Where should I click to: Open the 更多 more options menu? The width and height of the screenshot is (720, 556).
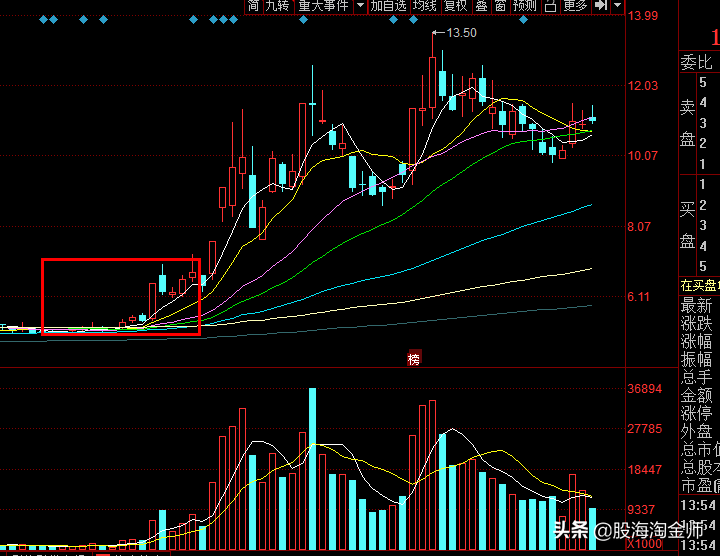(x=575, y=6)
